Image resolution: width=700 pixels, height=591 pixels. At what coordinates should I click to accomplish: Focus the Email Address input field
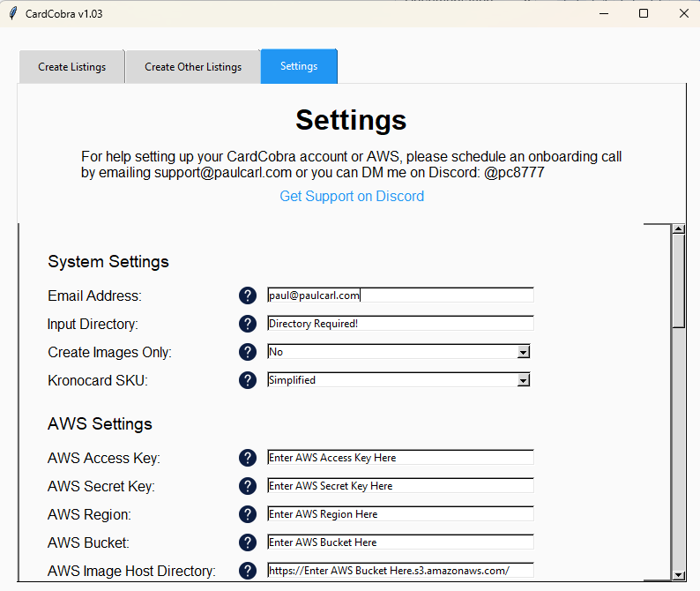point(400,295)
